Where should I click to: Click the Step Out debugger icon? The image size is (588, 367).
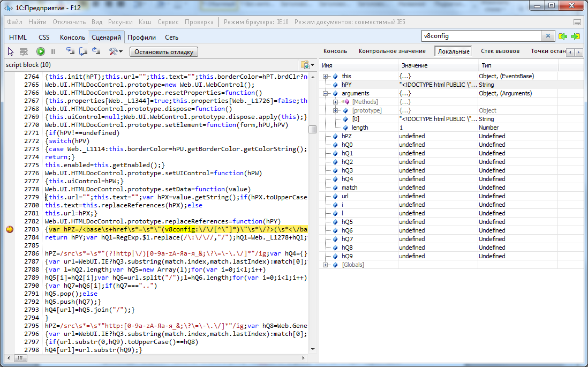(x=96, y=51)
